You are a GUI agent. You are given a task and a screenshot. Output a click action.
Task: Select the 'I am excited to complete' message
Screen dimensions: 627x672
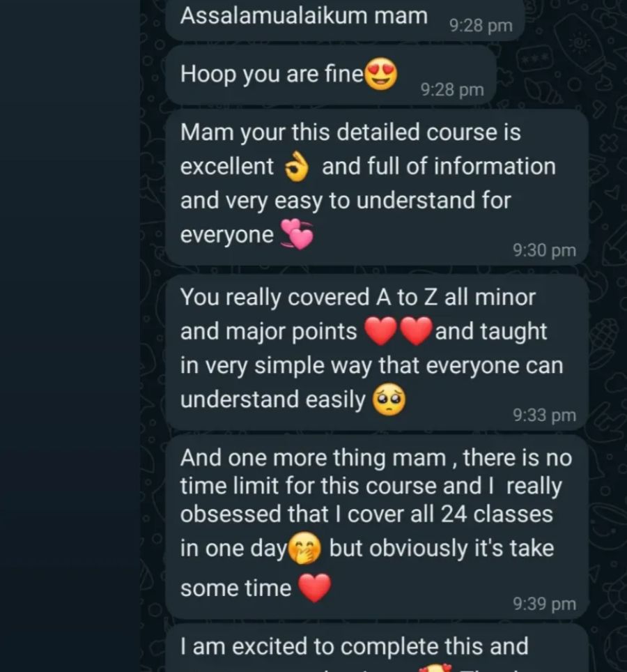pos(377,648)
